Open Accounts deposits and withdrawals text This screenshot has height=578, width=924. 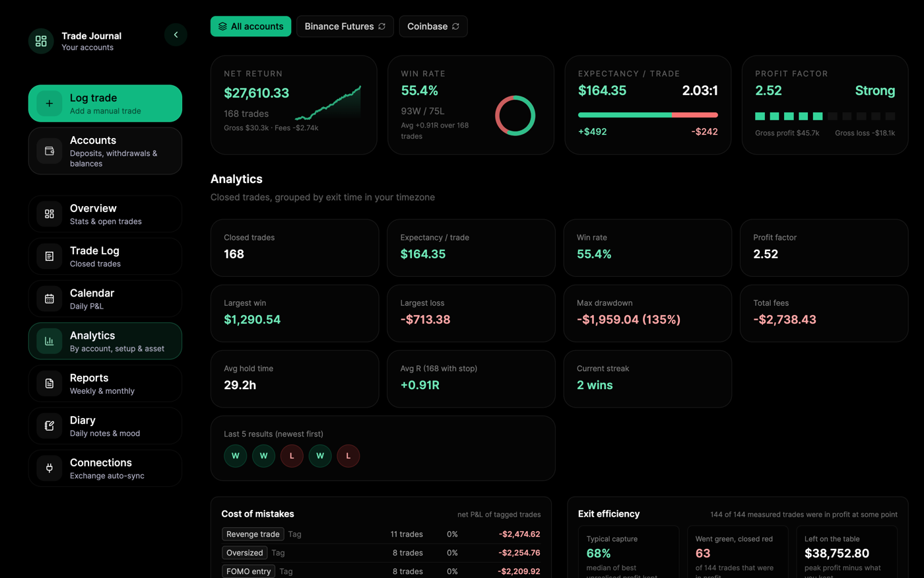pyautogui.click(x=114, y=159)
